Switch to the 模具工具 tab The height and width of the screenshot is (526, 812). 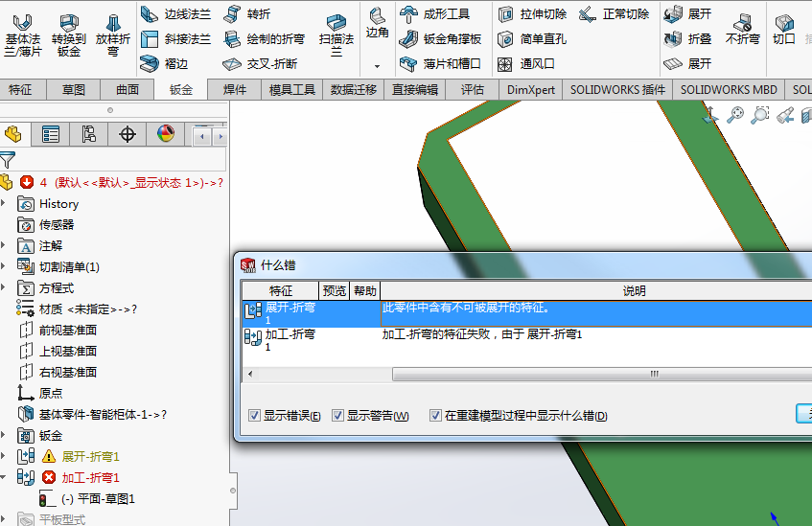(x=292, y=89)
